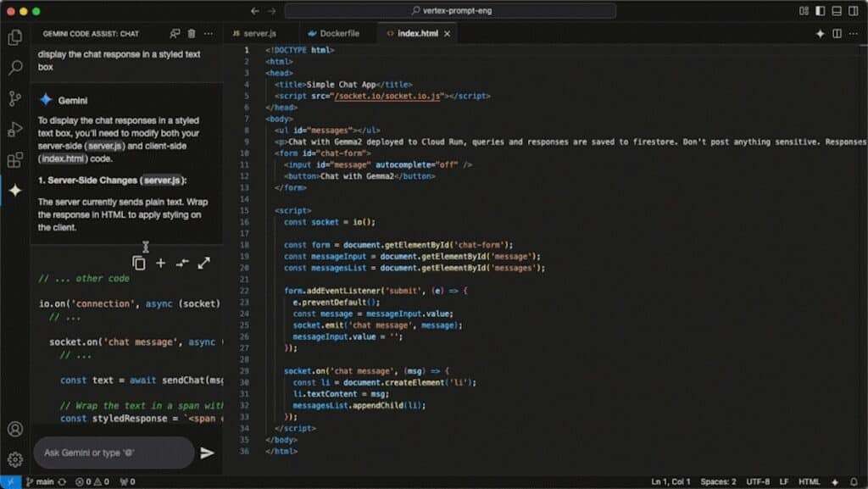
Task: Change file encoding UTF-8
Action: click(x=758, y=482)
